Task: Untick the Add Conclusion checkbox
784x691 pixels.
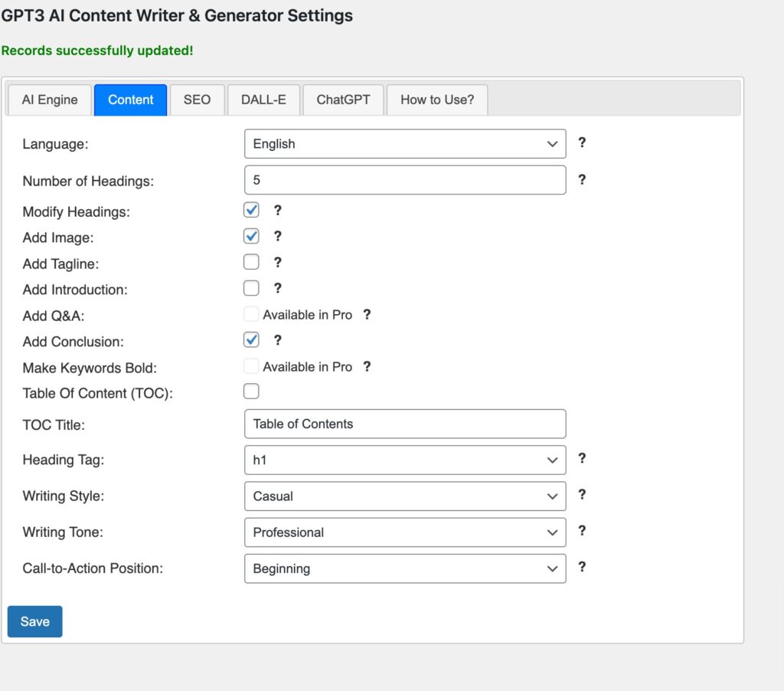Action: 251,339
